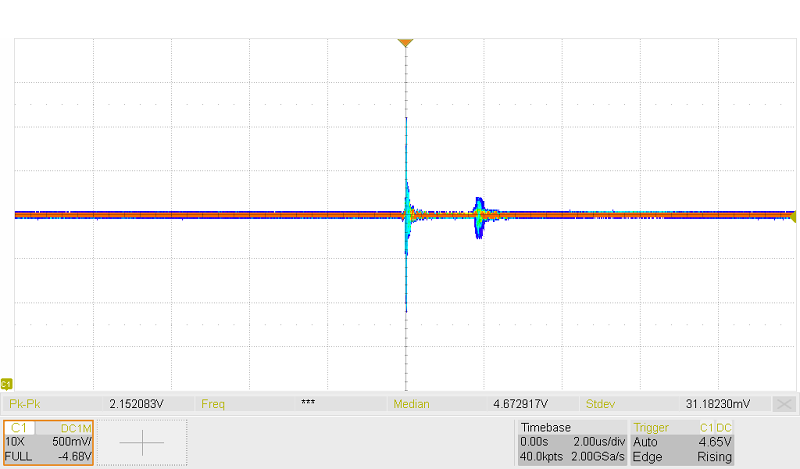
Task: Close the measurements bar with the X
Action: (x=785, y=404)
